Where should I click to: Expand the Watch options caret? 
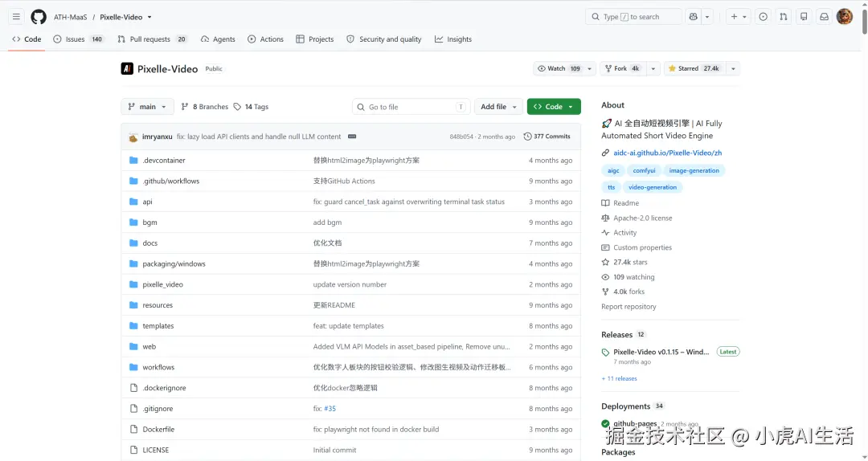click(x=590, y=68)
